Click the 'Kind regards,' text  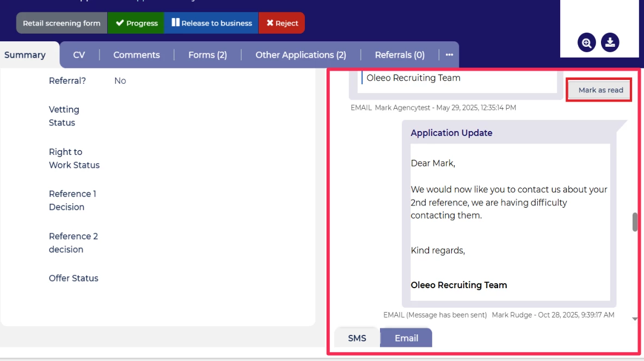coord(438,250)
